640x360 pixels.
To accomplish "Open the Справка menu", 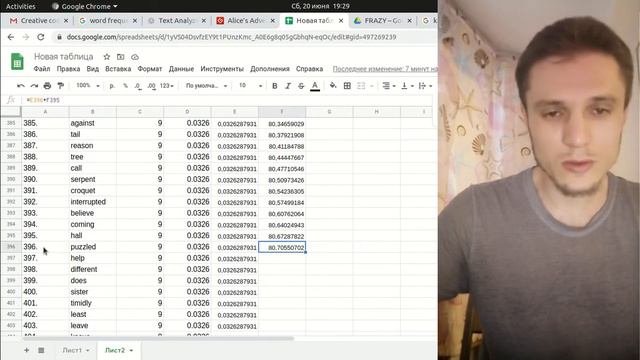I will click(309, 69).
